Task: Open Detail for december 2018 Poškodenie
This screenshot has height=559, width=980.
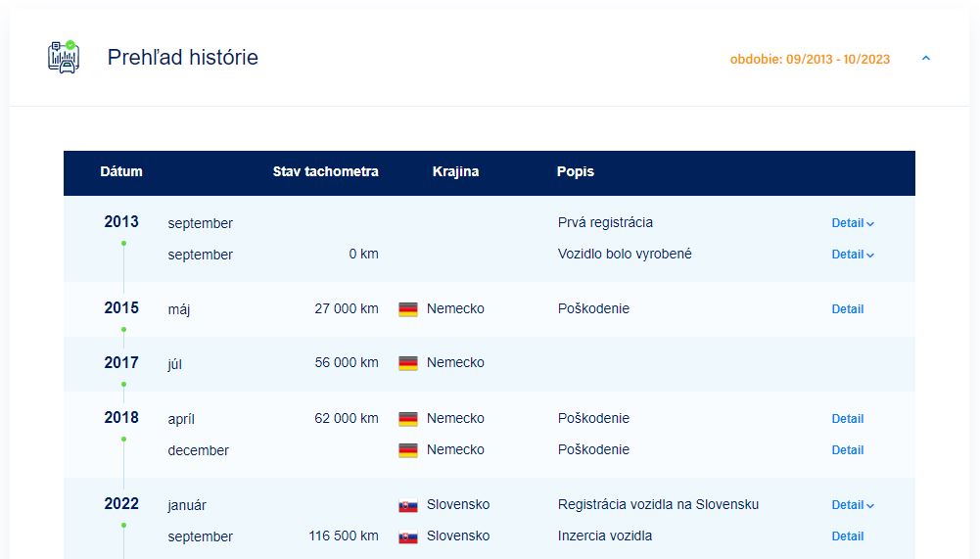Action: click(x=848, y=450)
